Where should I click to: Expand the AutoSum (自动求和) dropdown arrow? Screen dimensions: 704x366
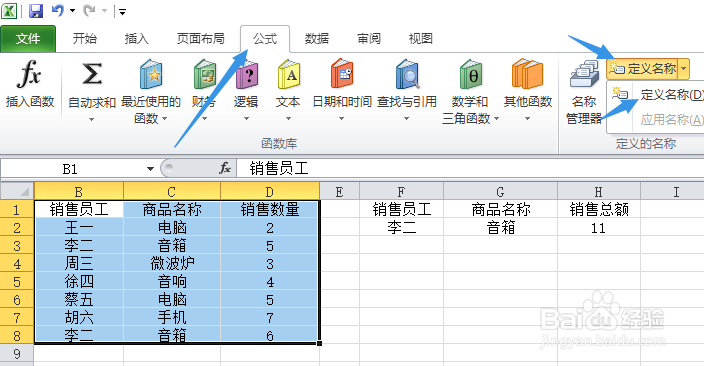pyautogui.click(x=92, y=119)
